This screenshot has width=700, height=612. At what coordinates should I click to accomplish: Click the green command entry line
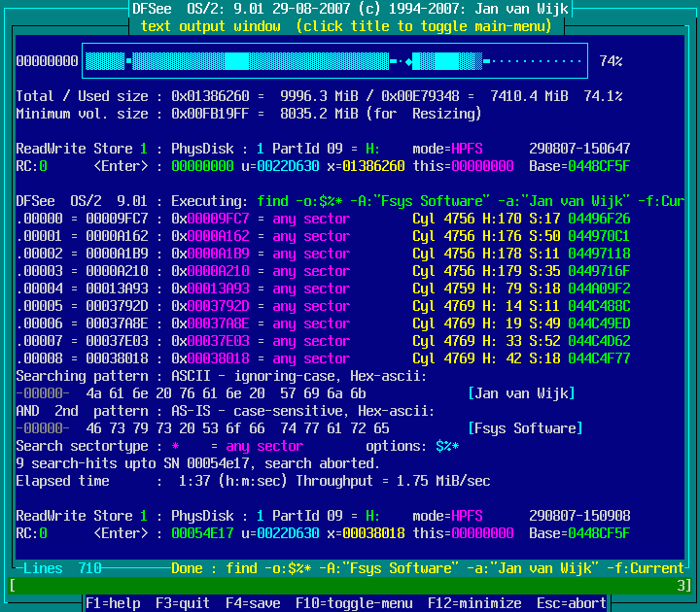pos(350,585)
